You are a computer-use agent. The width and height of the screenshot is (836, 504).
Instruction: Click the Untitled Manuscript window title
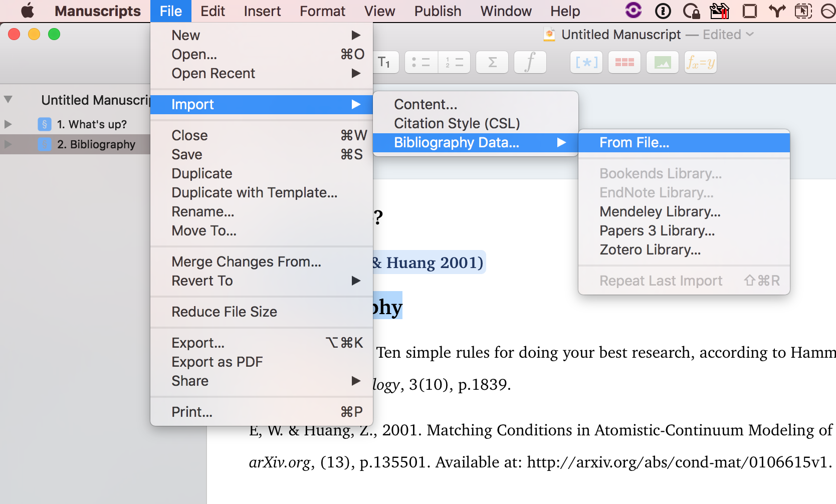(x=621, y=35)
